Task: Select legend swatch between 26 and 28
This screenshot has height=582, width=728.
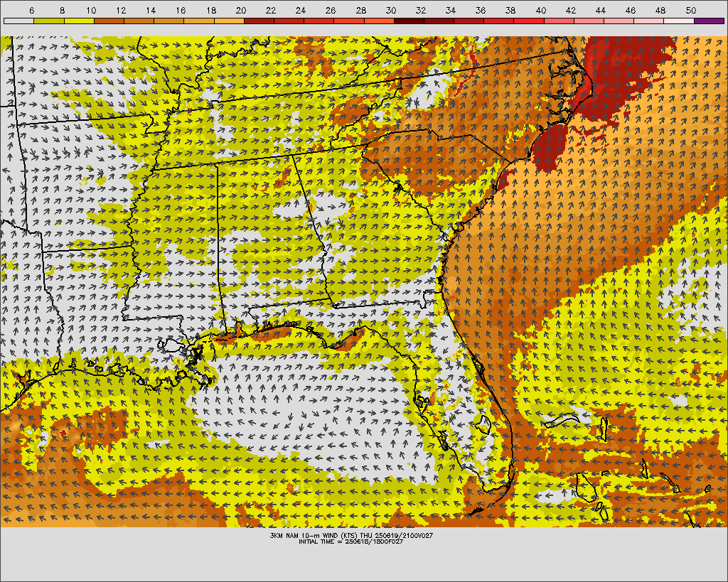Action: click(349, 21)
